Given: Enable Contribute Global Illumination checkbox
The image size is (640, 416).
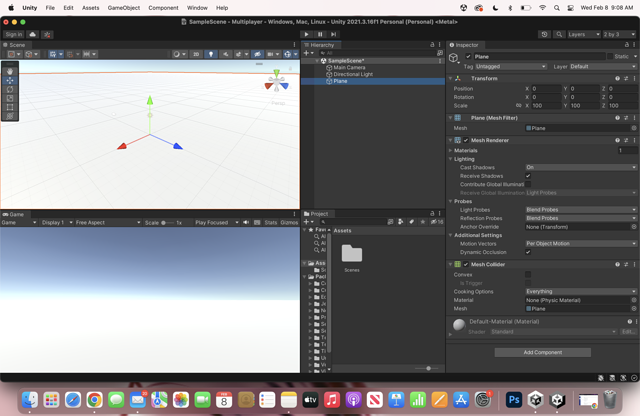Looking at the screenshot, I should (x=528, y=185).
